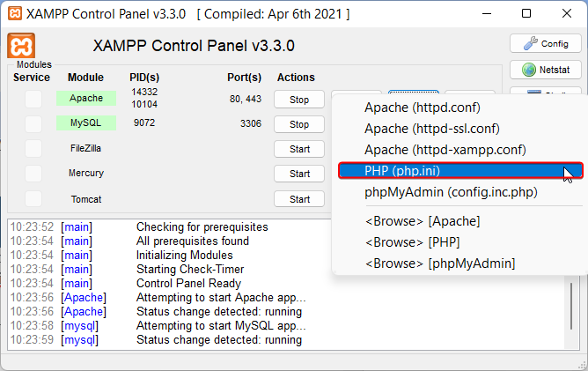Stop the MySQL module
Image resolution: width=588 pixels, height=371 pixels.
coord(299,124)
